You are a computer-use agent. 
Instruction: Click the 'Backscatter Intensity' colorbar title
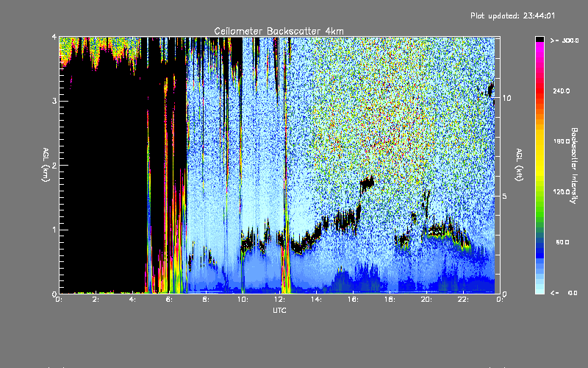pos(573,166)
